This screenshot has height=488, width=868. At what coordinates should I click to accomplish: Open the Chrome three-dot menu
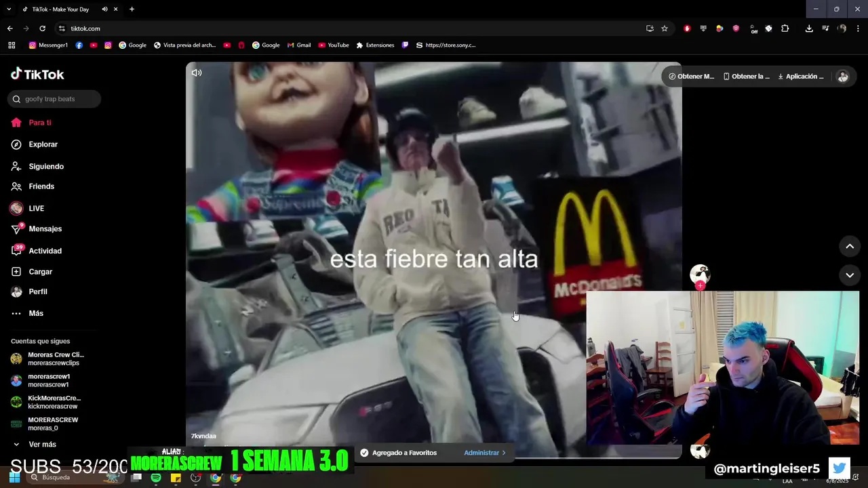pos(859,28)
